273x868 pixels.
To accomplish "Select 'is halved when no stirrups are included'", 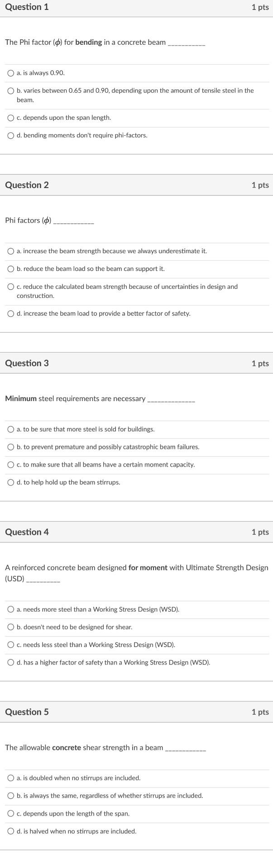I will pos(10,831).
